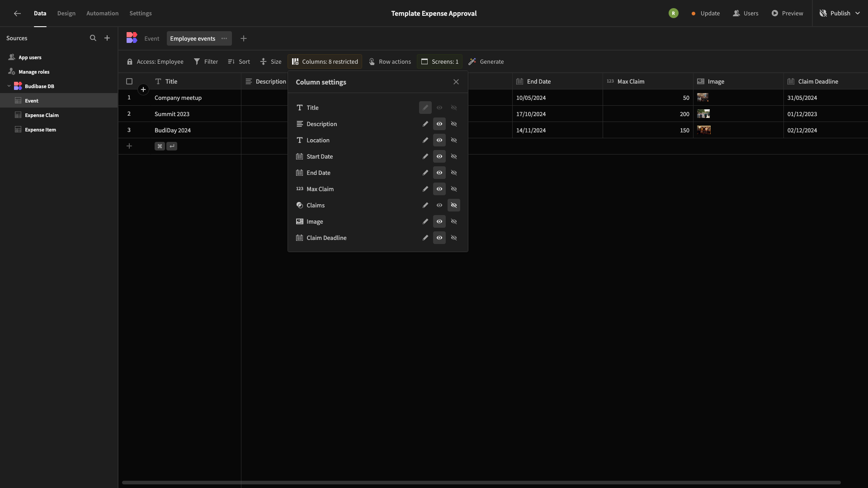Click edit pencil for Location column

(425, 140)
